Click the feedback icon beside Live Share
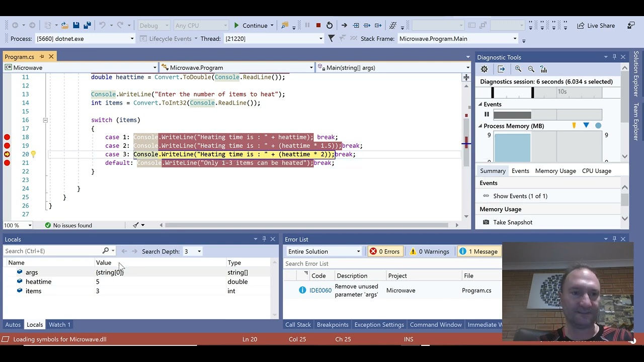Image resolution: width=644 pixels, height=362 pixels. tap(631, 26)
